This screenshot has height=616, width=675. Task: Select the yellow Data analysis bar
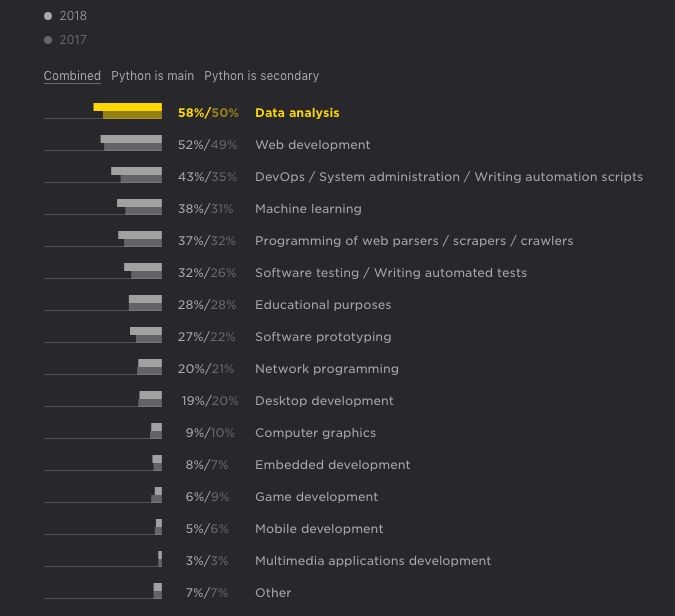click(128, 111)
